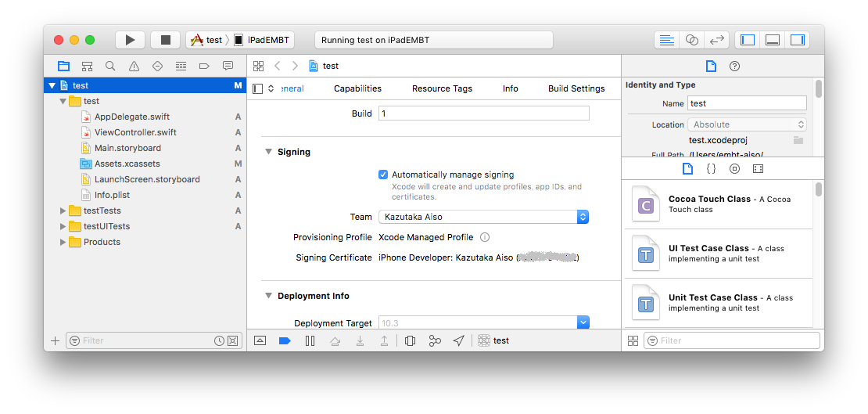Image resolution: width=868 pixels, height=414 pixels.
Task: Open the Breakpoint navigator icon
Action: coord(204,66)
